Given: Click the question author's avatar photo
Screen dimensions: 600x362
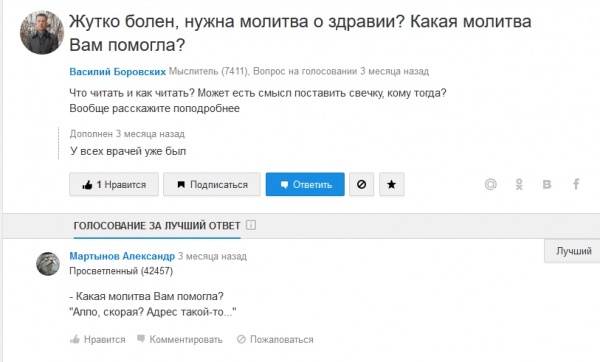Looking at the screenshot, I should coord(42,32).
